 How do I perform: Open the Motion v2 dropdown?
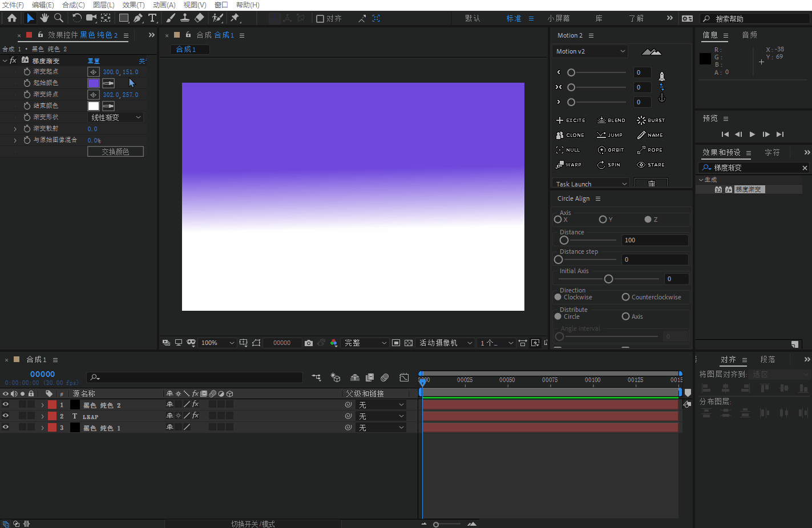tap(590, 51)
